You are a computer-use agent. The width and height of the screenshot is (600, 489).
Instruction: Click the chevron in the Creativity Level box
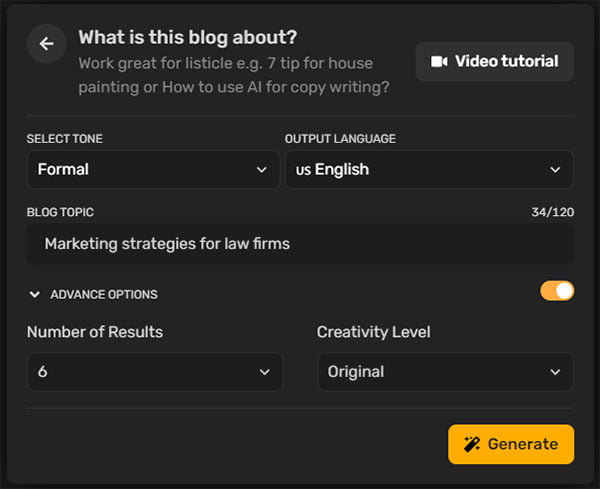tap(555, 372)
